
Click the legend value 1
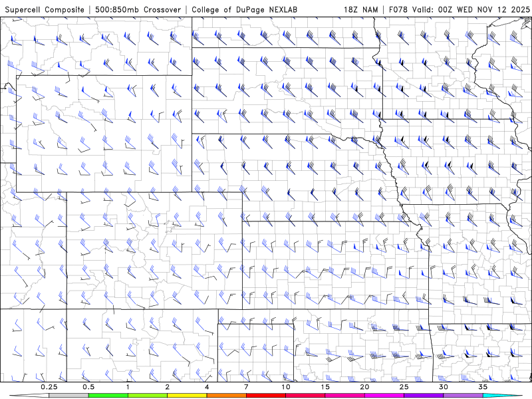128,387
